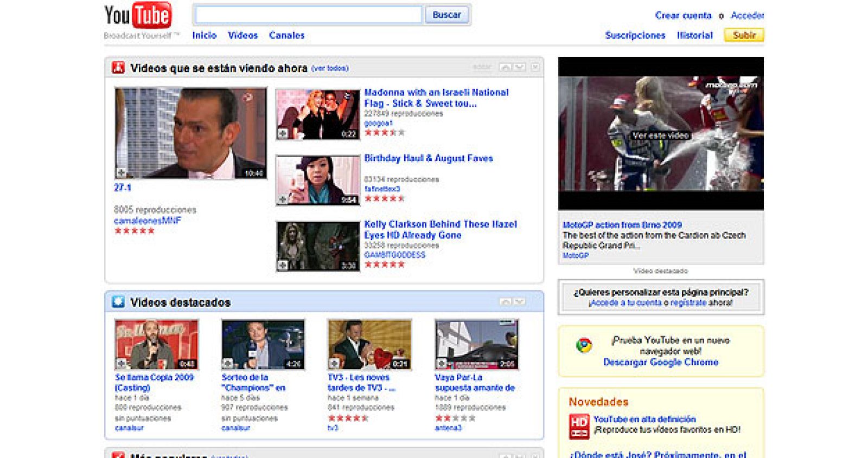This screenshot has width=868, height=458.
Task: Click the red icon beside 'Videos que se están viendo ahora'
Action: point(118,68)
